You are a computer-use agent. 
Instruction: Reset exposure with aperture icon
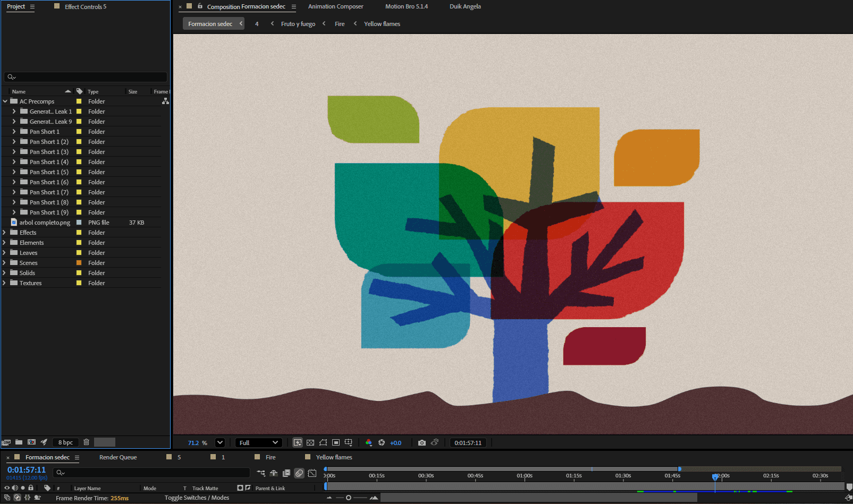click(x=382, y=442)
